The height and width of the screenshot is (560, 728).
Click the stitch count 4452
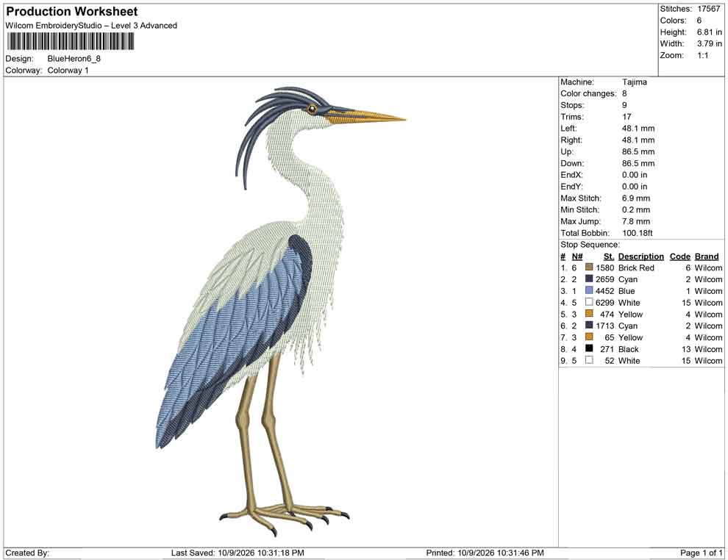pos(604,291)
